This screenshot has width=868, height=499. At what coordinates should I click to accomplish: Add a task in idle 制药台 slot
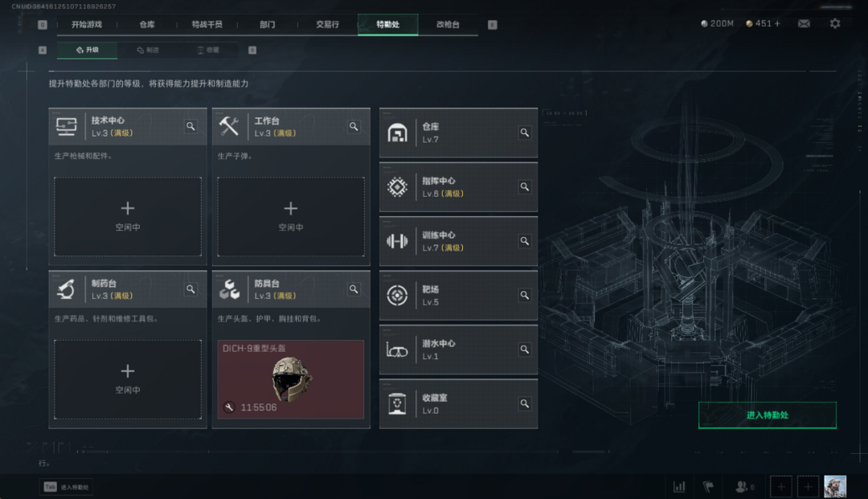[x=128, y=379]
